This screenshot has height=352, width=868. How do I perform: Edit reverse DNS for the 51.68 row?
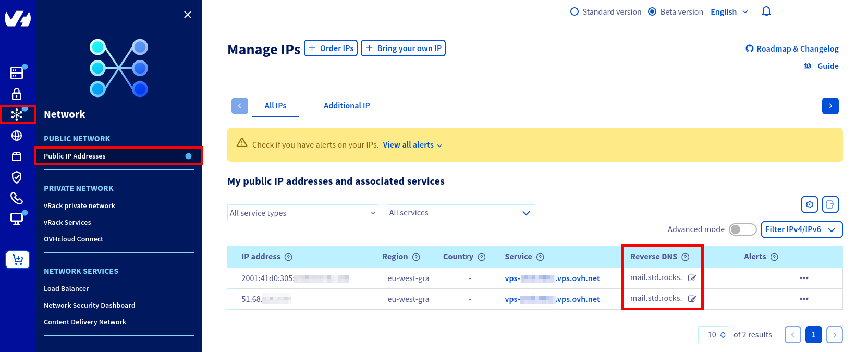coord(692,299)
